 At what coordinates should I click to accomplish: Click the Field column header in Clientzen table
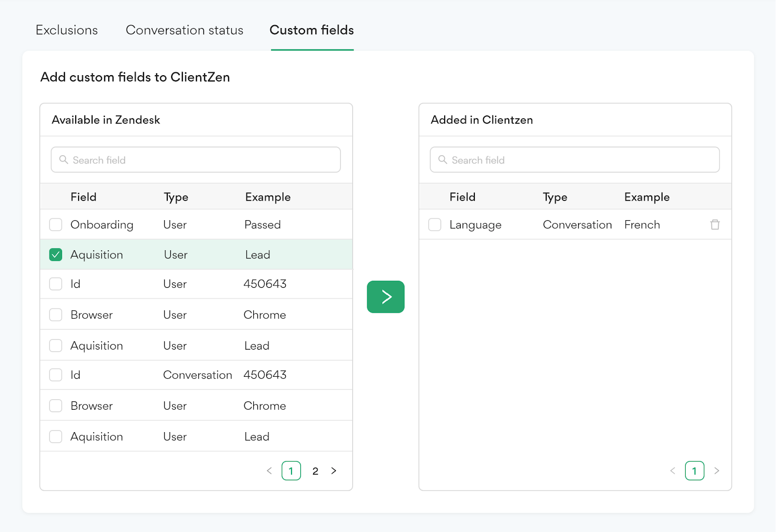pyautogui.click(x=462, y=197)
